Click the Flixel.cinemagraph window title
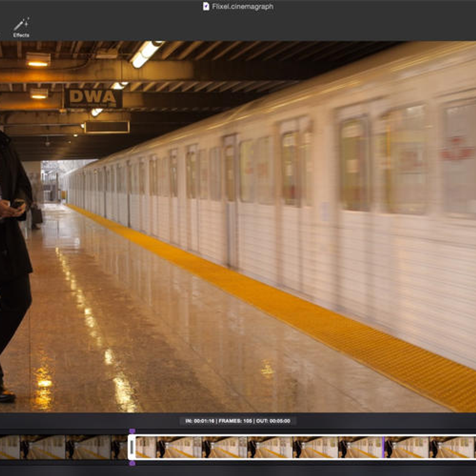 242,6
